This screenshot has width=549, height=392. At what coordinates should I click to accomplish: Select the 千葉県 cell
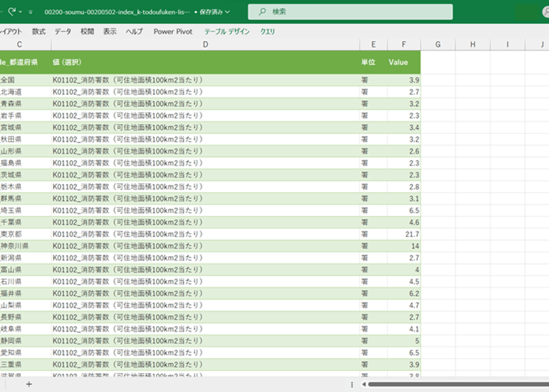coord(26,222)
